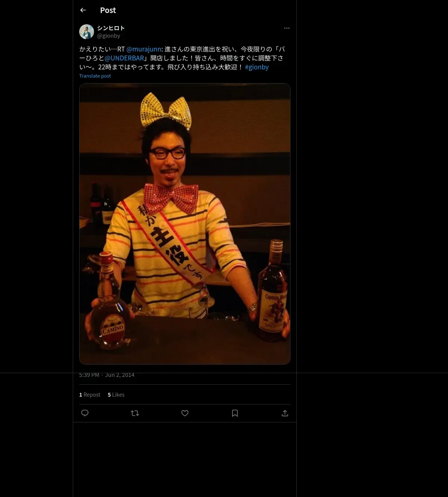Click the reply speech bubble icon

pos(85,413)
